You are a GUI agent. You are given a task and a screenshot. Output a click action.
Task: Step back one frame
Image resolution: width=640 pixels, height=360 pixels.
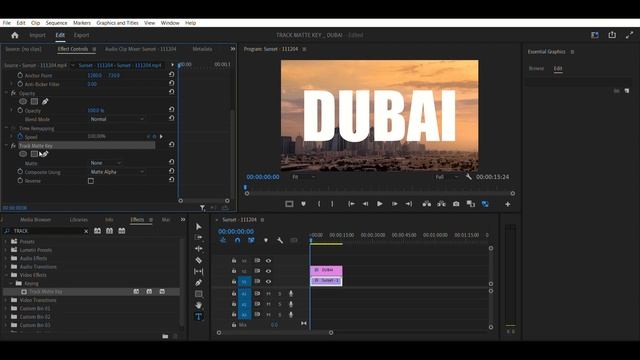coord(365,204)
